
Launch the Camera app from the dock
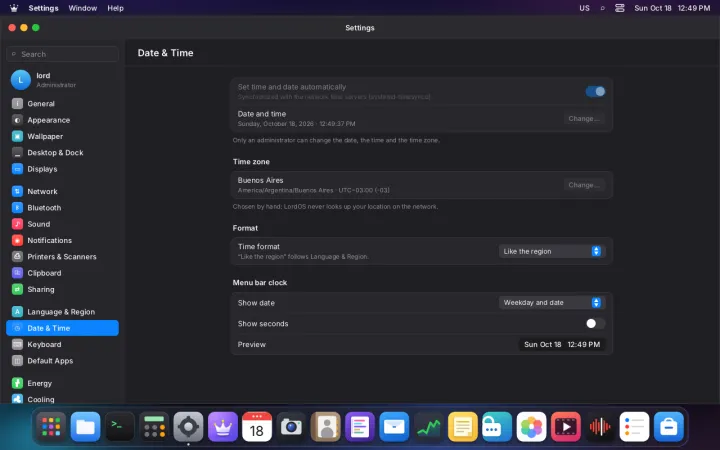tap(291, 427)
